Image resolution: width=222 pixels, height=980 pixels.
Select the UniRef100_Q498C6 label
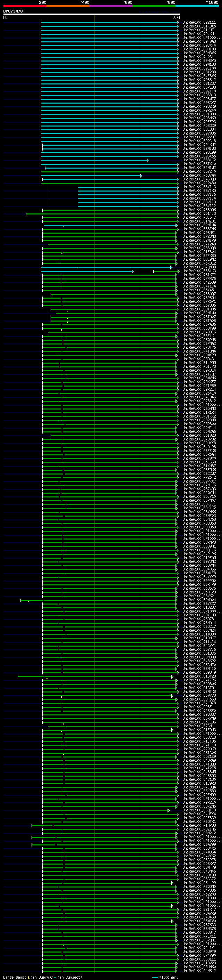point(199,332)
